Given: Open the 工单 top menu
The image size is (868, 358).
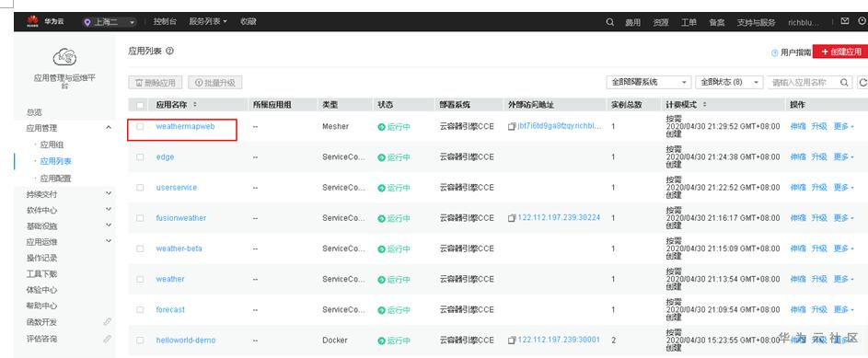Looking at the screenshot, I should click(689, 23).
